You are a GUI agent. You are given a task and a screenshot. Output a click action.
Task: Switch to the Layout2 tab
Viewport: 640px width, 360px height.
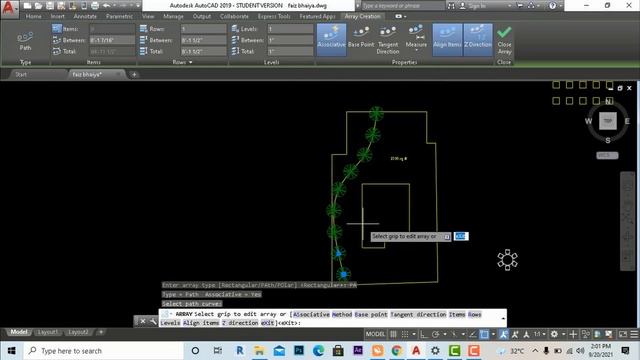coord(78,332)
